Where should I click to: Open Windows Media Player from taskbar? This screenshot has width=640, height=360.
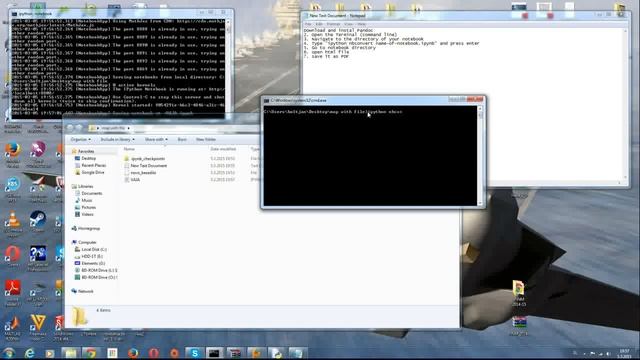coord(50,353)
